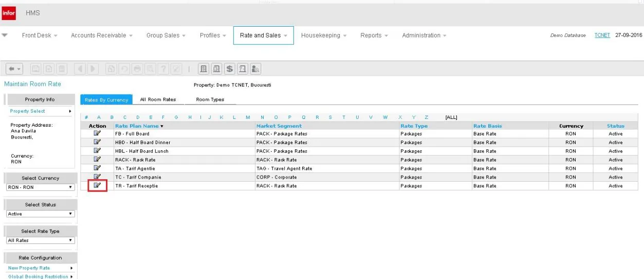
Task: Click the New document toolbar icon
Action: 49,68
